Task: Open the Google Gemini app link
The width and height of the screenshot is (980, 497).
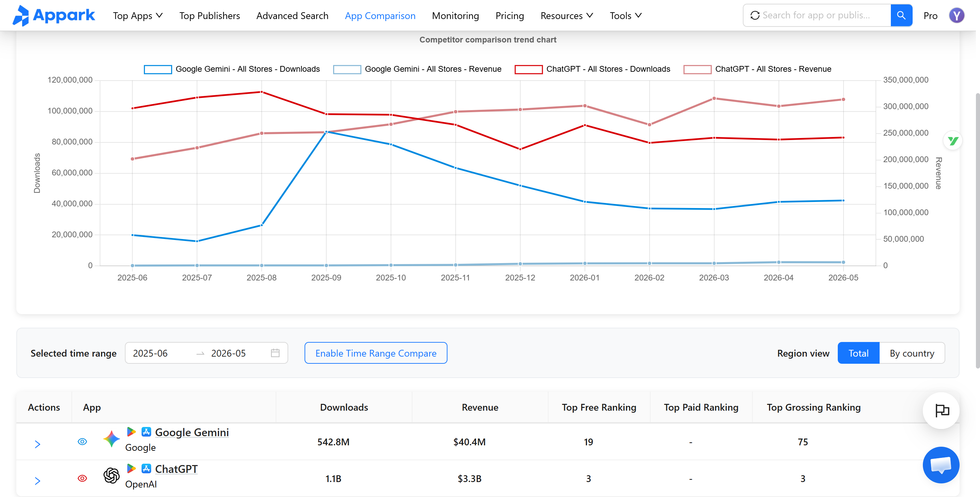Action: (x=192, y=432)
